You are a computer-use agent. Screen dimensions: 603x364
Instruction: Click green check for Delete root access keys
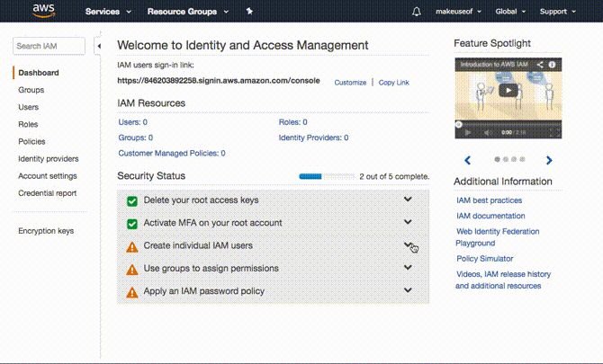(132, 200)
